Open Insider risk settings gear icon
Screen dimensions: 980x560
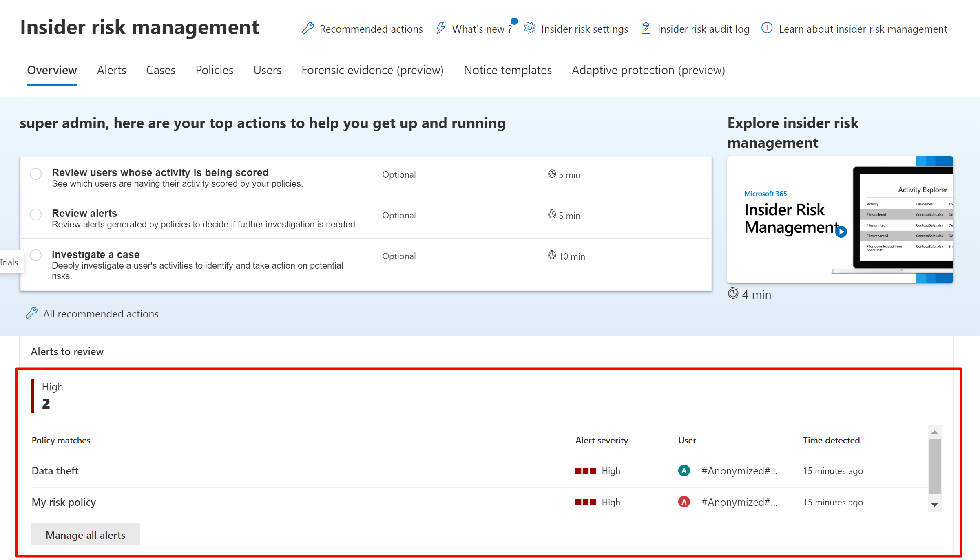click(x=529, y=29)
